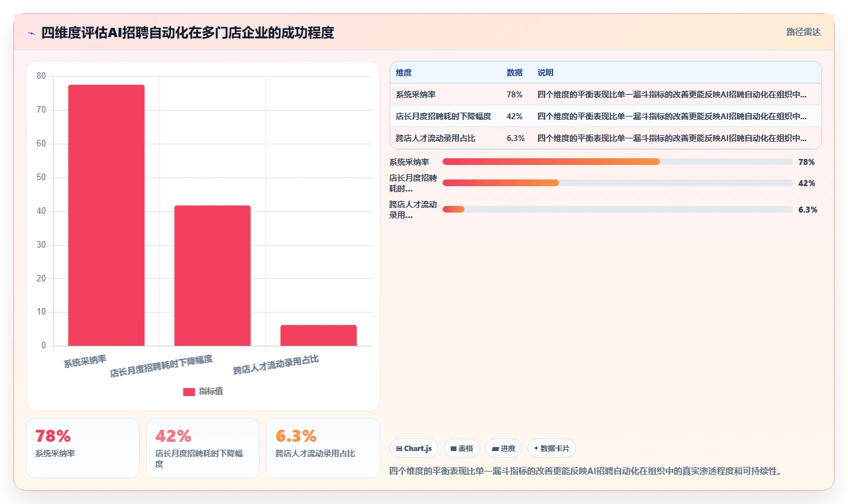Click the 说明 text in 系统采纳率 row
The image size is (848, 504).
[672, 95]
